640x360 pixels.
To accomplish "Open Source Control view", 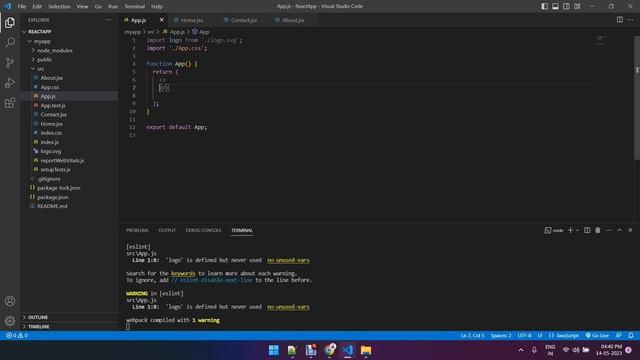I will tap(10, 62).
